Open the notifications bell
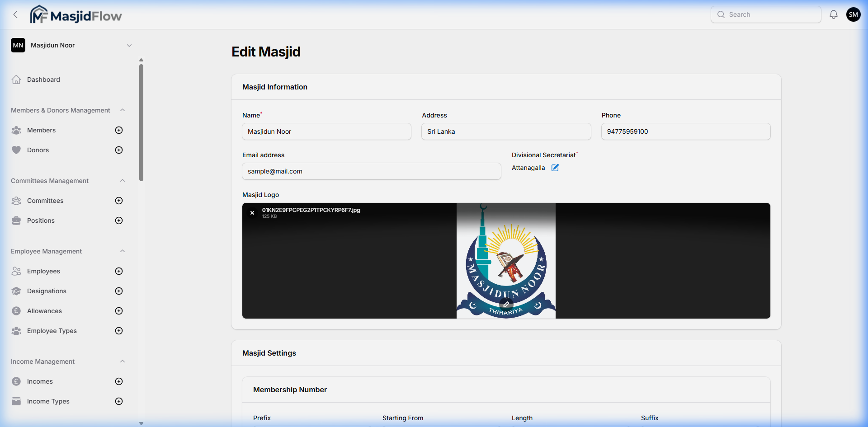This screenshot has height=427, width=868. coord(833,14)
